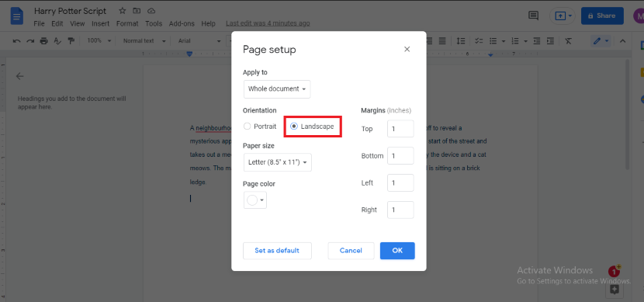Open comment history icon
This screenshot has width=644, height=302.
[533, 16]
